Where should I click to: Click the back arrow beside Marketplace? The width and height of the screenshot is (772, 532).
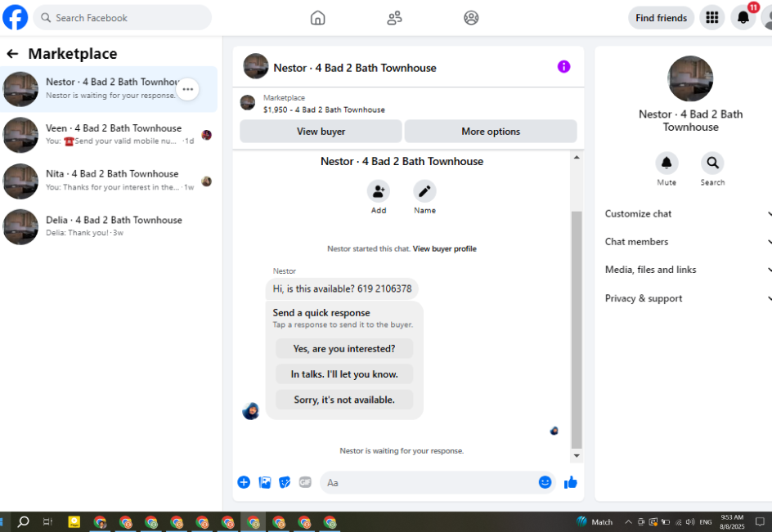click(13, 54)
